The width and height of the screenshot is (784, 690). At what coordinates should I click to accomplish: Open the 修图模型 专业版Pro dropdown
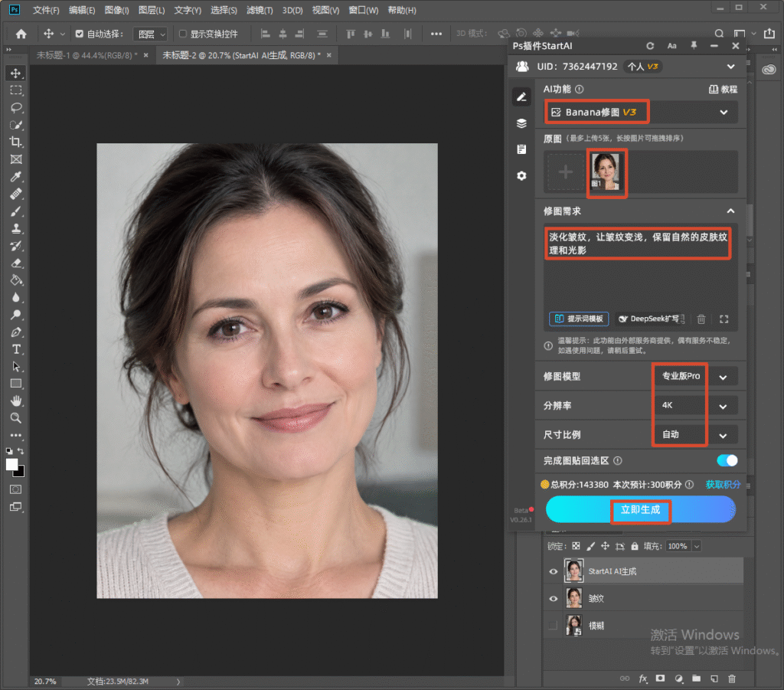click(695, 377)
